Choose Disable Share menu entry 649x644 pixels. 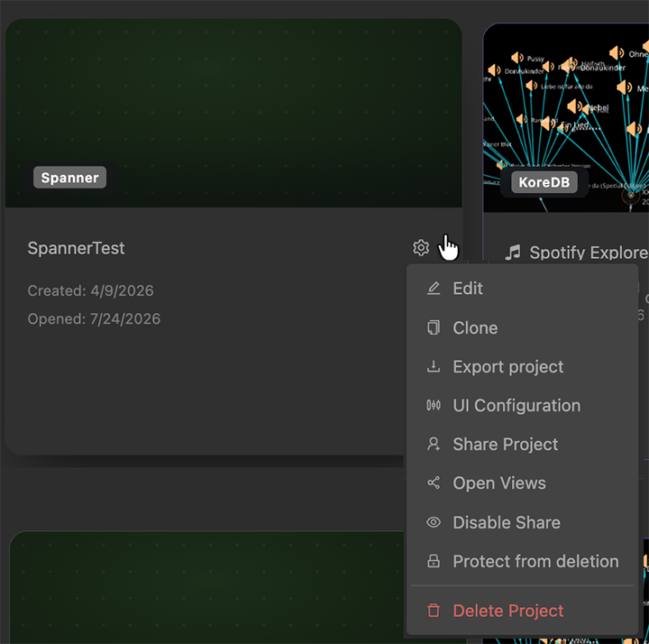pyautogui.click(x=522, y=522)
